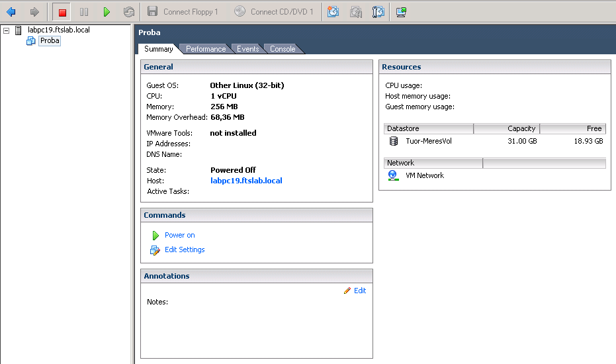
Task: Switch to the Summary tab
Action: click(158, 49)
